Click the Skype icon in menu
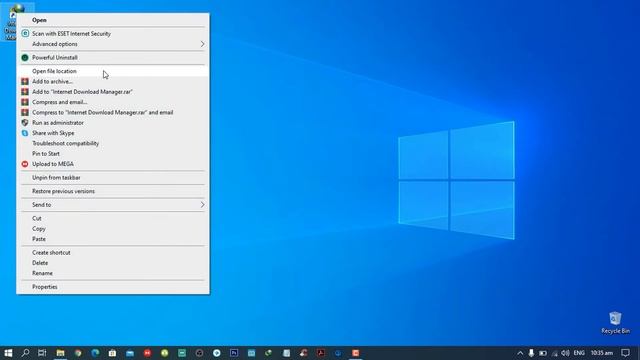The width and height of the screenshot is (640, 360). click(x=25, y=133)
